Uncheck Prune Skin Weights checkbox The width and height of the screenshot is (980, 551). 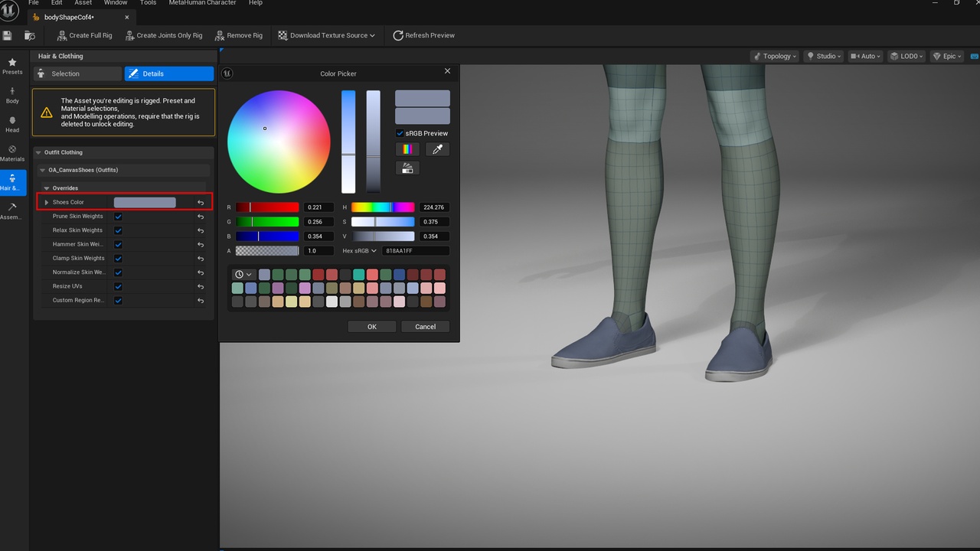pyautogui.click(x=118, y=217)
